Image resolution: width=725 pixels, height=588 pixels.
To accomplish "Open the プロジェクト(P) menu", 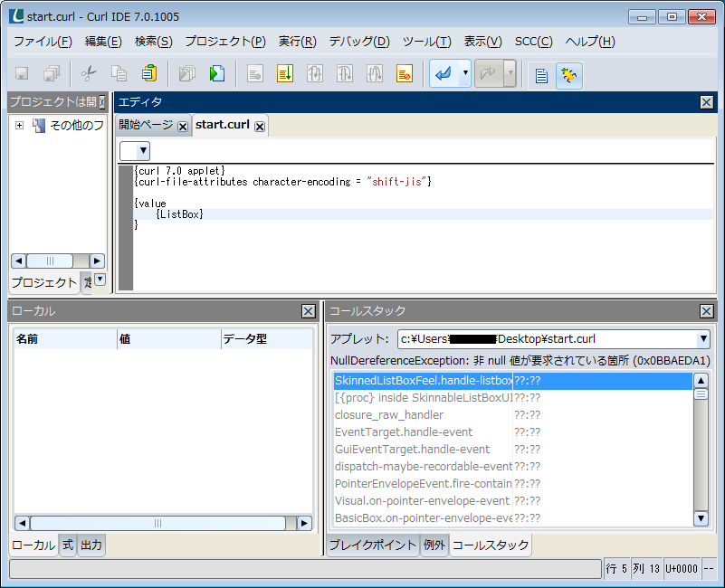I will (x=225, y=42).
